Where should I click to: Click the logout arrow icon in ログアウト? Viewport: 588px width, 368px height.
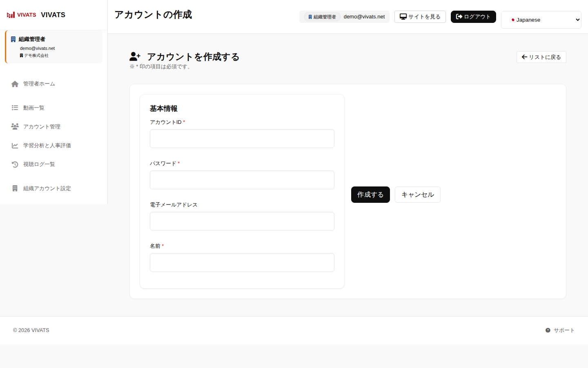coord(459,17)
